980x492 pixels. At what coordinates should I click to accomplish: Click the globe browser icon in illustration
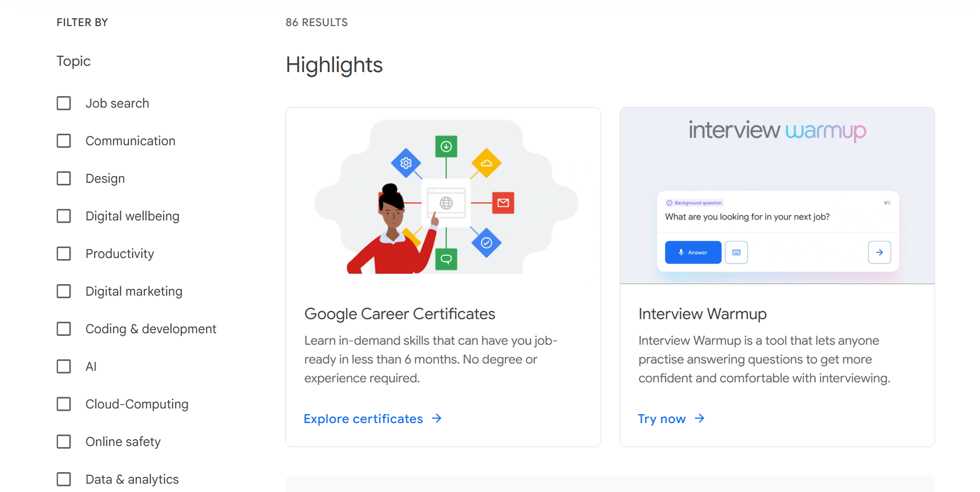[446, 203]
